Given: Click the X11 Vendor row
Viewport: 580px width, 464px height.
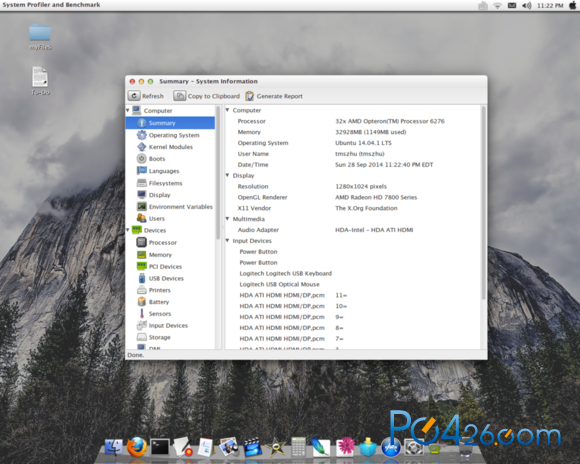Looking at the screenshot, I should 352,208.
